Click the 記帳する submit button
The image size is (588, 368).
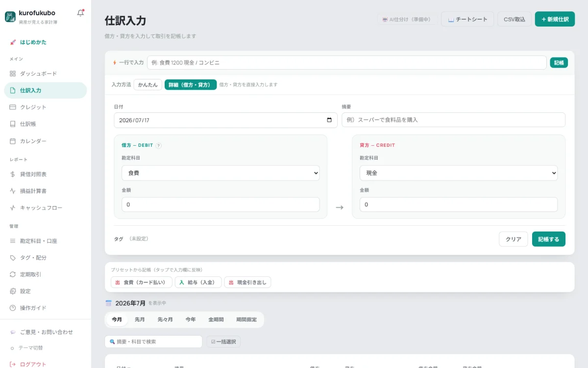tap(549, 239)
